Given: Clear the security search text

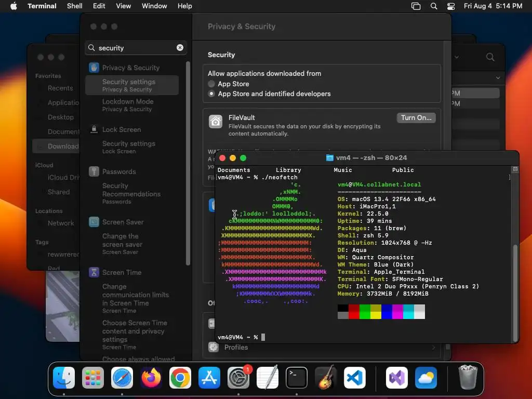Looking at the screenshot, I should tap(180, 48).
